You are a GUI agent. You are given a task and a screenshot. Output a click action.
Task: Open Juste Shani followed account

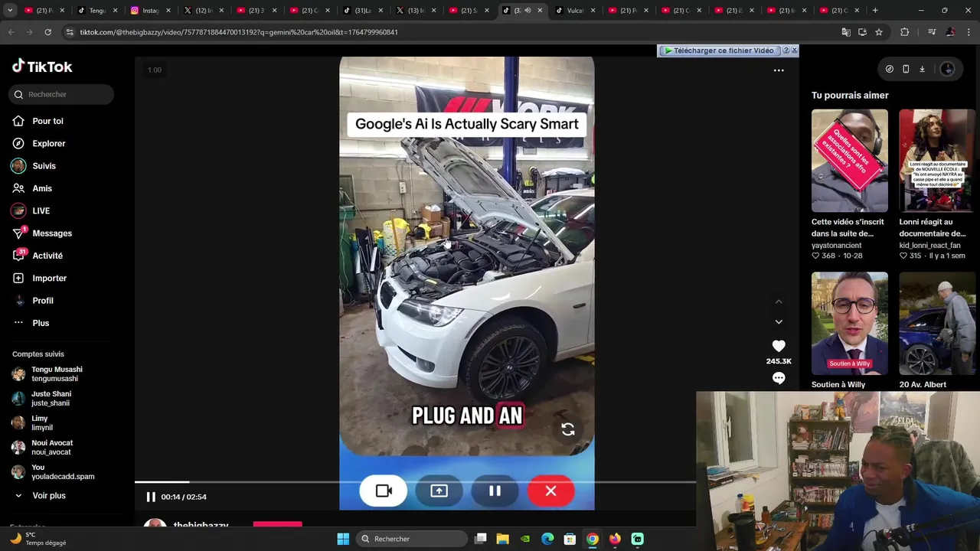51,398
